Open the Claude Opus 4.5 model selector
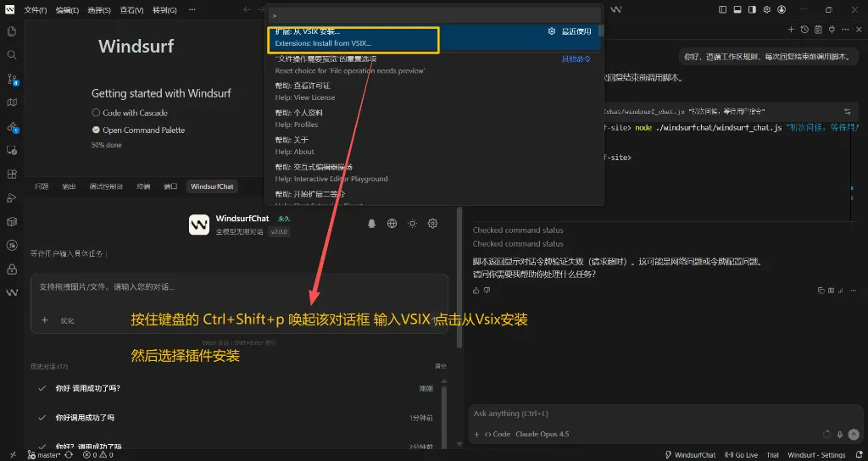Viewport: 868px width, 461px height. (542, 434)
